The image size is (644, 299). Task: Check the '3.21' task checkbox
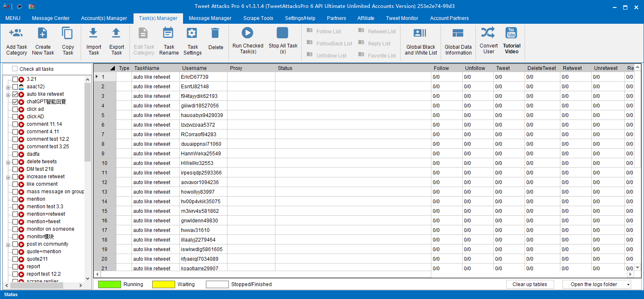[x=15, y=79]
